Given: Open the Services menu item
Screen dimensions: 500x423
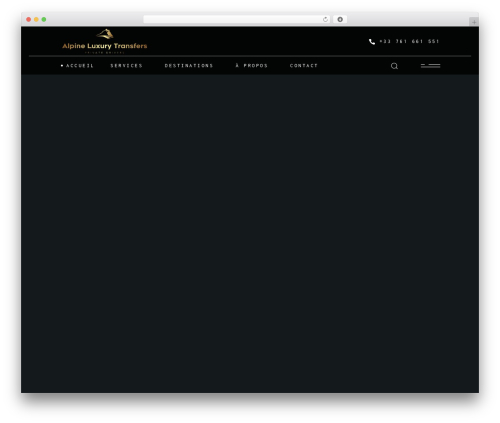Looking at the screenshot, I should 126,66.
